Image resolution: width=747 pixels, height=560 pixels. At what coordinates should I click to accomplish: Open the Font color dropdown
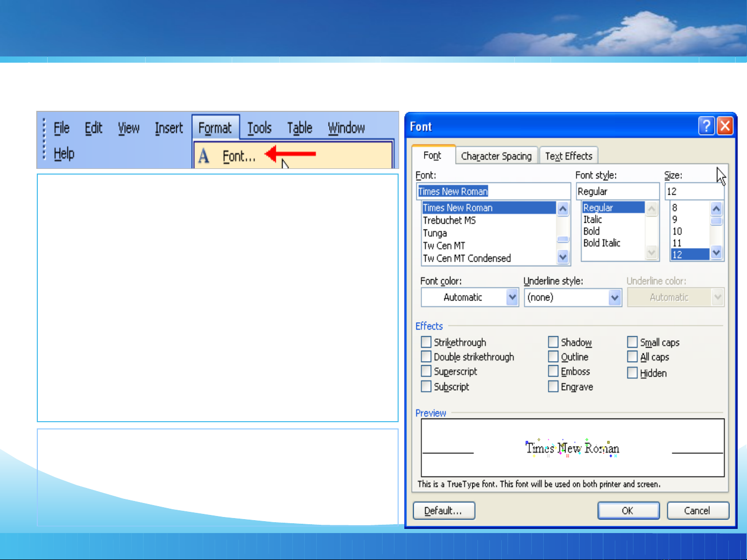(x=512, y=297)
